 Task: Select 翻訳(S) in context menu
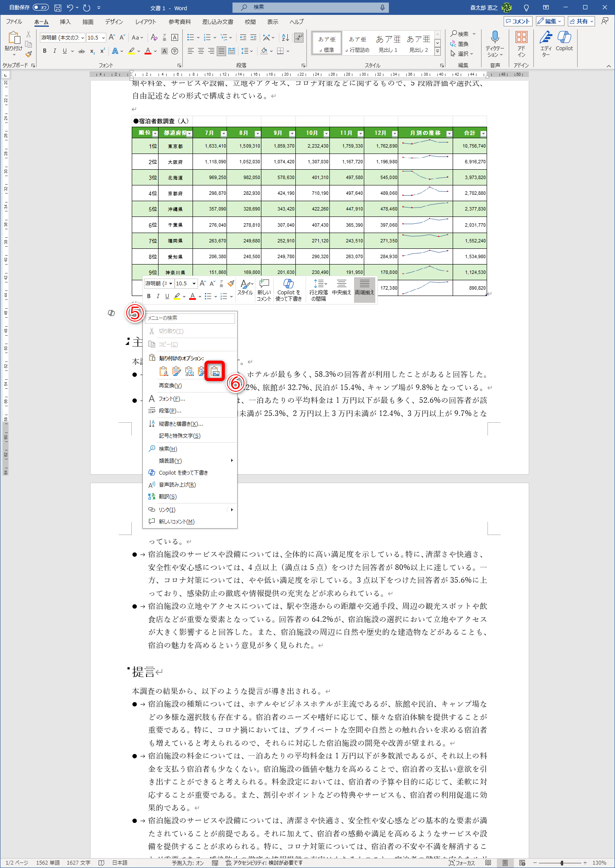pos(190,497)
